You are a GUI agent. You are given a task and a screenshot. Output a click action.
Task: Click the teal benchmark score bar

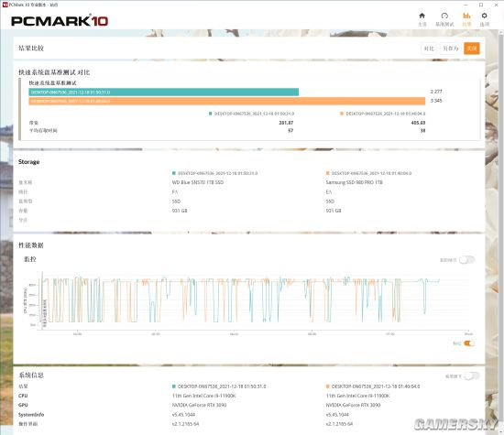[164, 92]
